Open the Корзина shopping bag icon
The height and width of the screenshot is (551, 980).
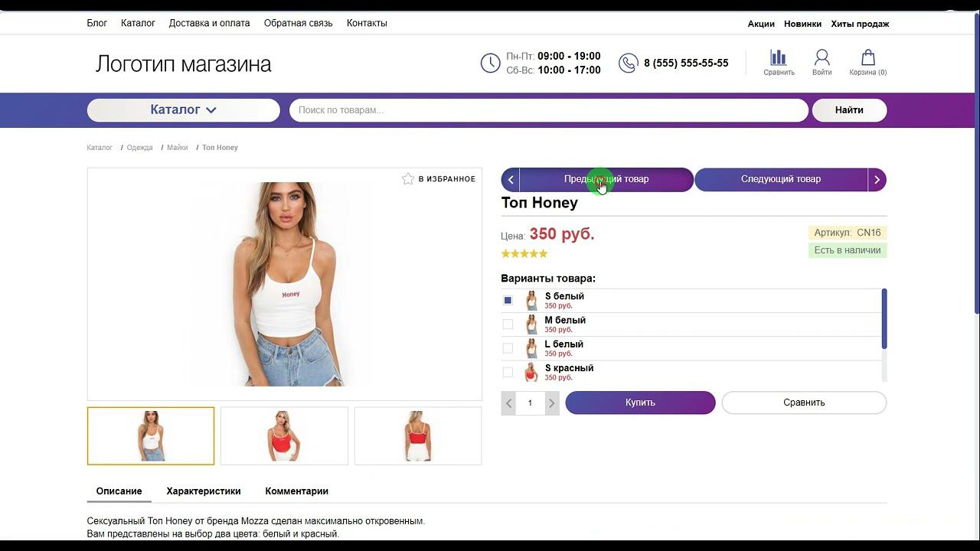click(x=867, y=57)
